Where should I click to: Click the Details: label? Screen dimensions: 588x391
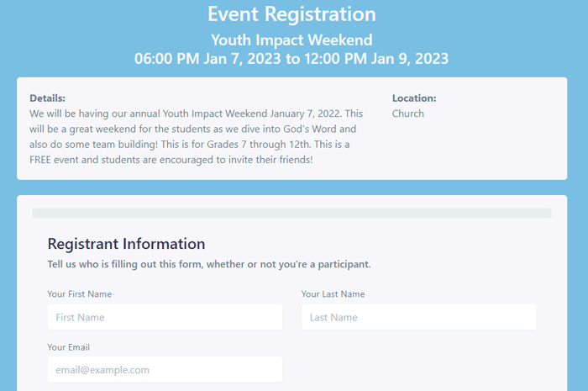(47, 98)
